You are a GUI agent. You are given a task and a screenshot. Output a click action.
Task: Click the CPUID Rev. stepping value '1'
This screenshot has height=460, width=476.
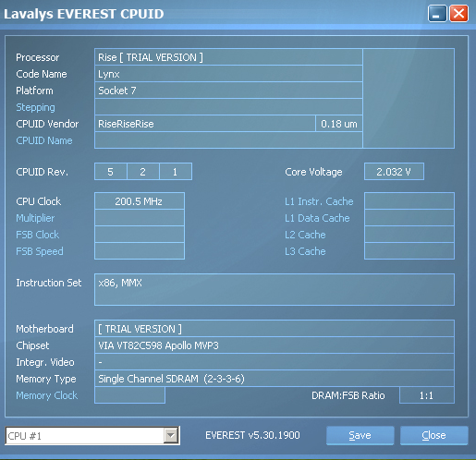tap(176, 172)
